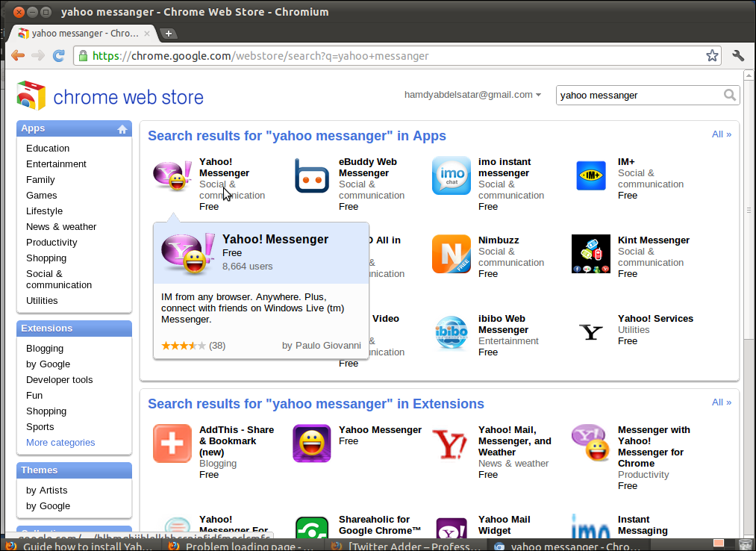This screenshot has height=551, width=756.
Task: Open the Sports extensions category
Action: (40, 427)
